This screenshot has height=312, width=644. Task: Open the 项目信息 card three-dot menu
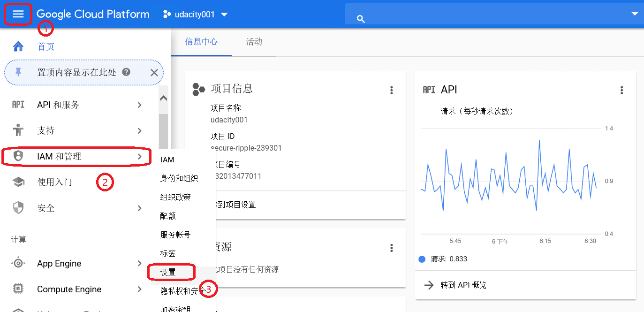pos(392,90)
